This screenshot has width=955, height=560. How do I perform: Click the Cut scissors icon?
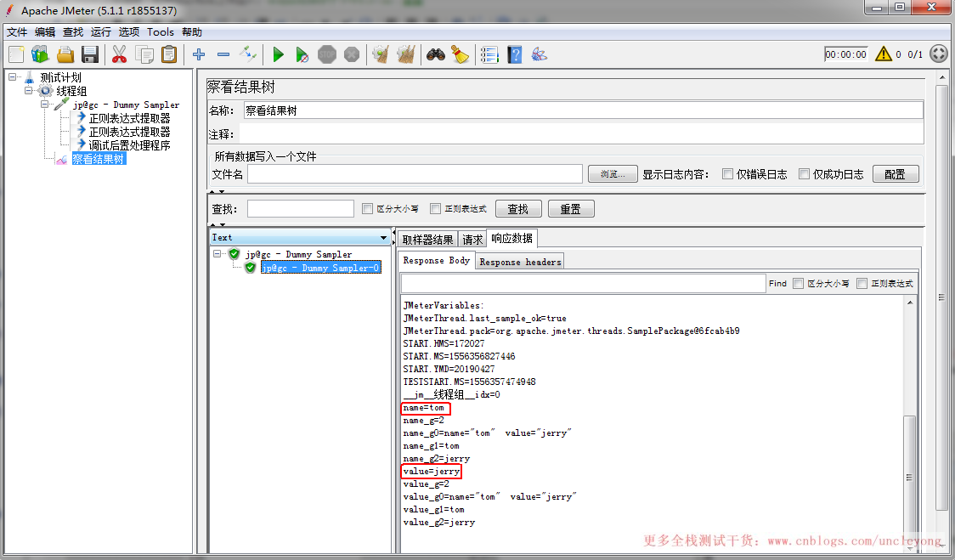pyautogui.click(x=119, y=55)
